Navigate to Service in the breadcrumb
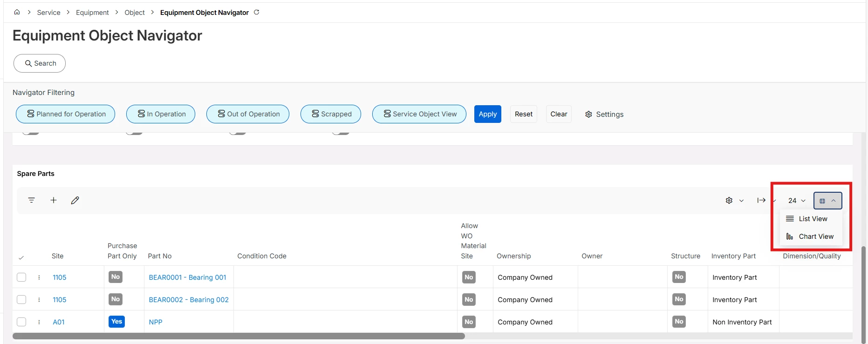 (48, 13)
